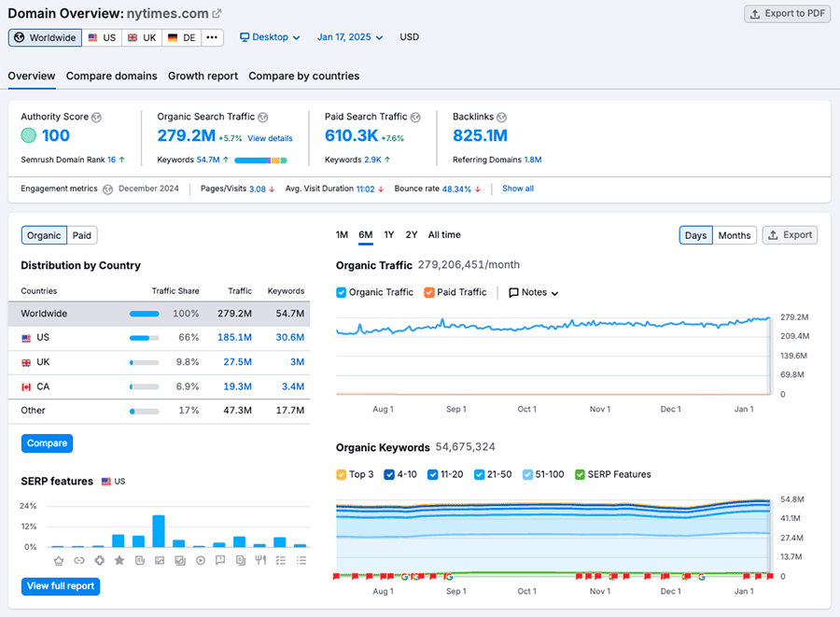
Task: Select stacked pages SERP icon before fork icon
Action: [x=241, y=560]
